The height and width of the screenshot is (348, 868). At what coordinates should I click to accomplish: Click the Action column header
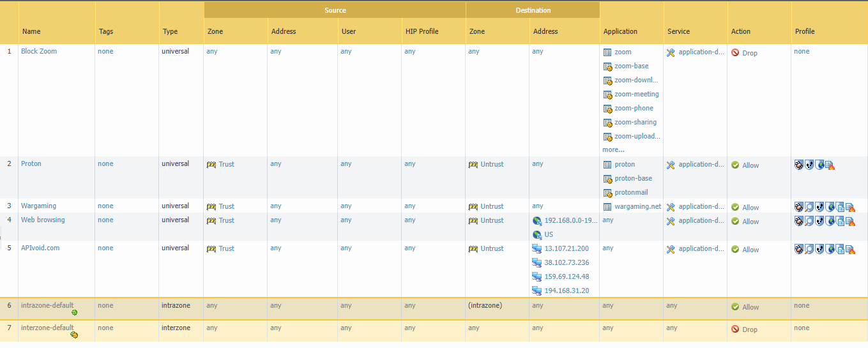759,31
